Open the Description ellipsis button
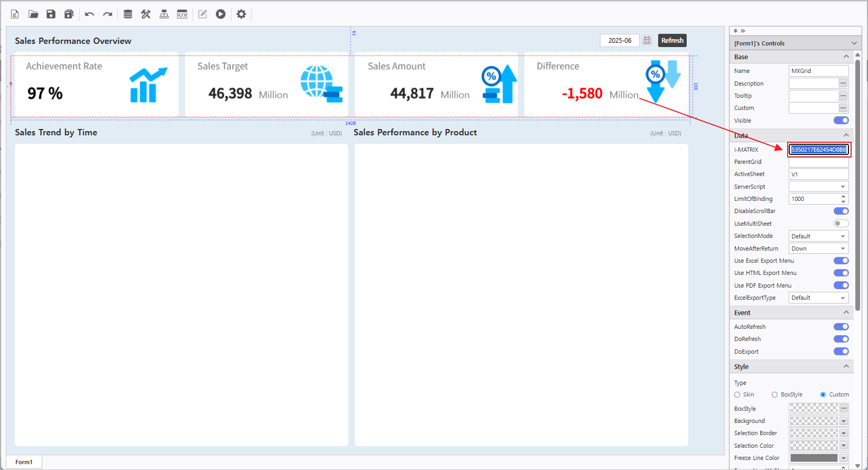868x470 pixels. [x=843, y=84]
